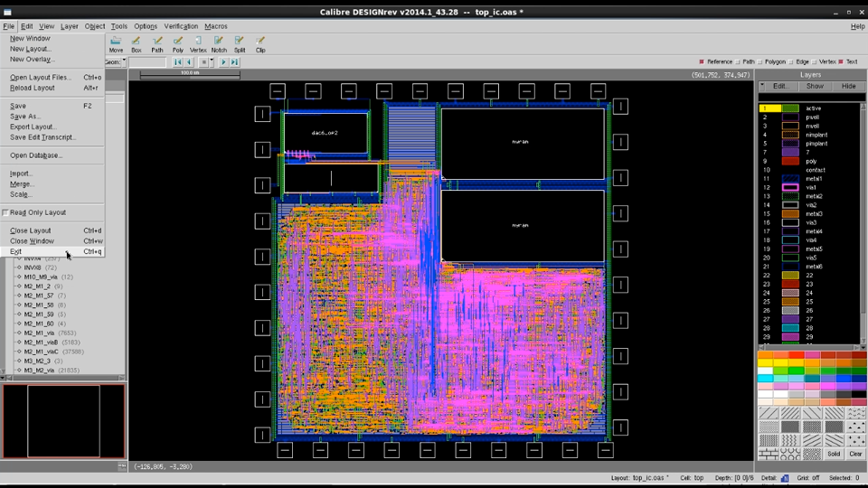Jump to last geometry result
Screen dimensions: 868x488
pos(235,62)
